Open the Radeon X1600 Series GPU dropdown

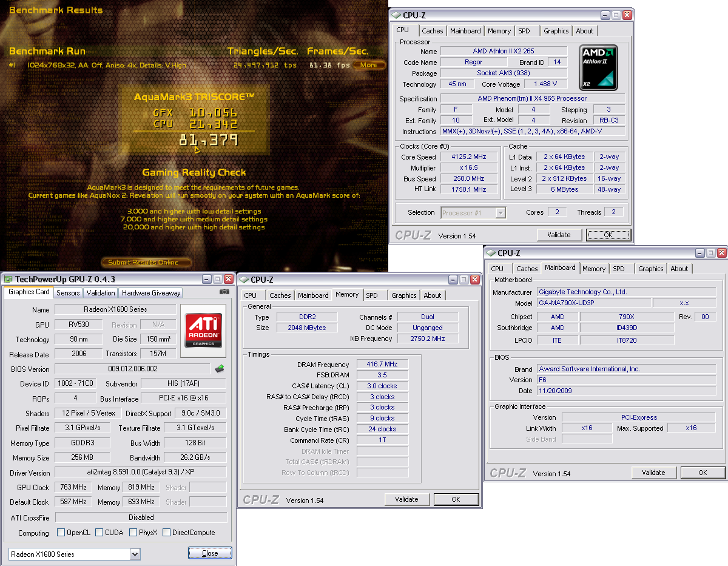pyautogui.click(x=135, y=554)
